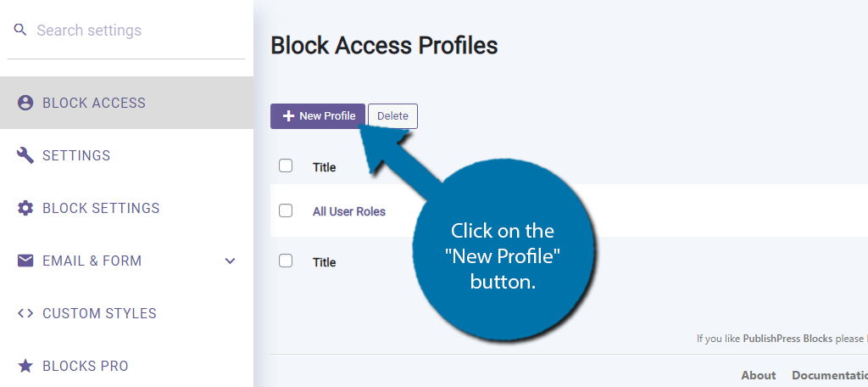Image resolution: width=868 pixels, height=387 pixels.
Task: Click the Block Settings gear icon
Action: tap(25, 208)
